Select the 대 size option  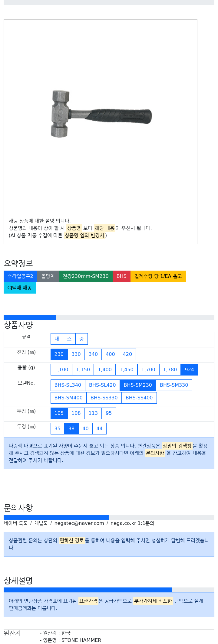(x=57, y=339)
